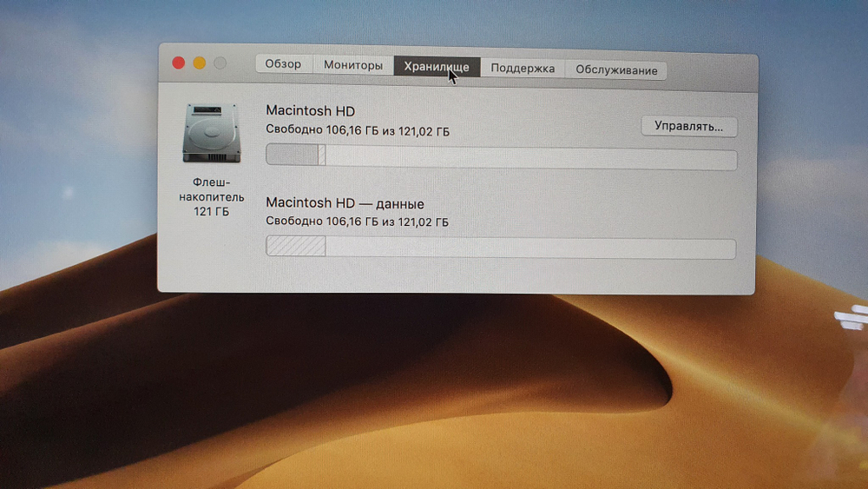Click the Macintosh HD — данные usage bar
The image size is (868, 489).
[x=501, y=247]
